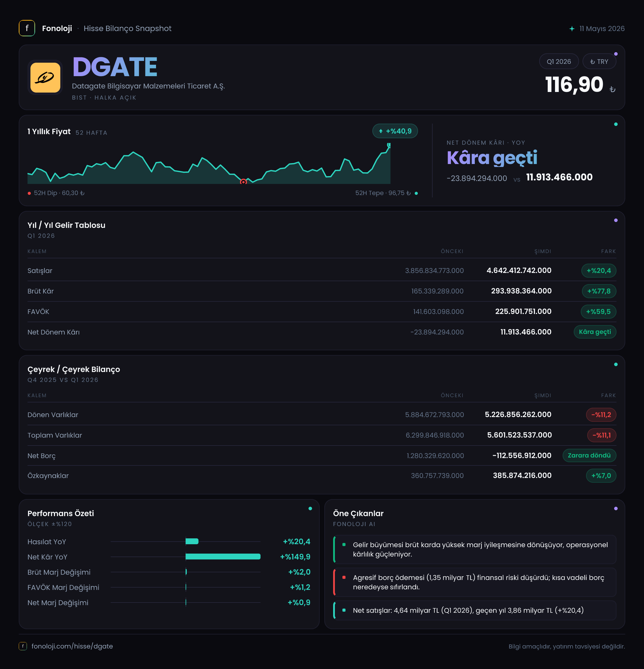Viewport: 644px width, 669px height.
Task: Click the Datagate Bilgisayar Malzemeleri company name
Action: pyautogui.click(x=148, y=86)
